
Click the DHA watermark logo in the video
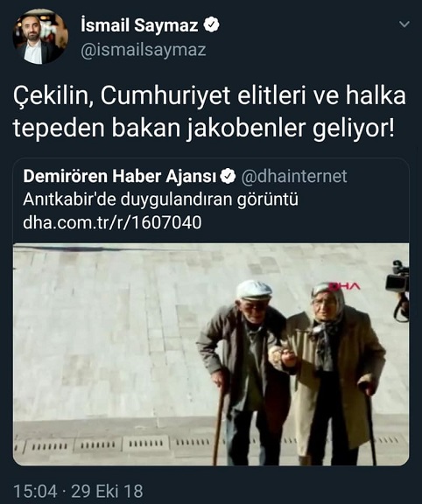pyautogui.click(x=345, y=286)
